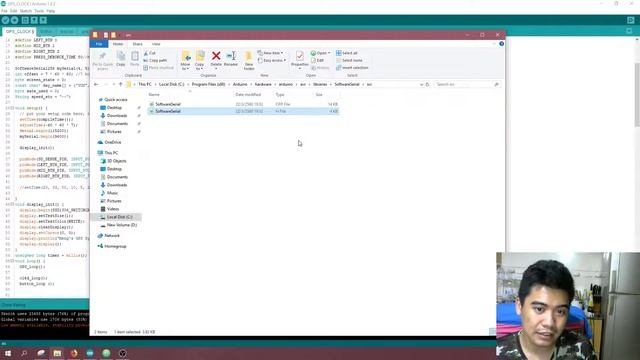Screen dimensions: 640x360
Task: Click Arduino Save sketch toolbar icon
Action: [x=43, y=20]
